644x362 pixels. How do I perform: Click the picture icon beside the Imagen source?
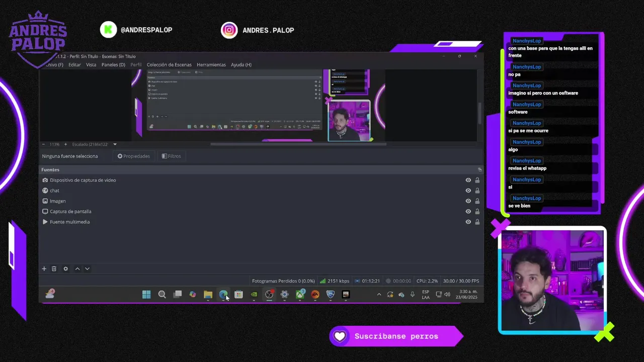point(45,201)
